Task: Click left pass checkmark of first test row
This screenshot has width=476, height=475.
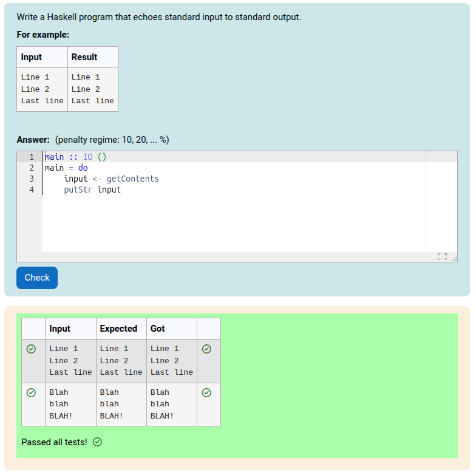Action: point(32,349)
